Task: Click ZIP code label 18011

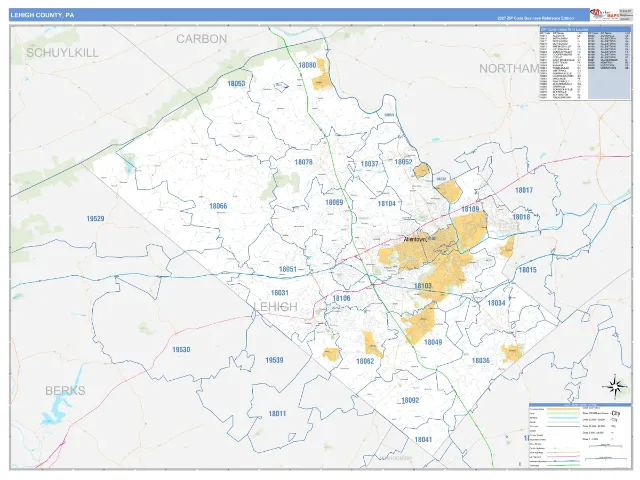Action: [x=277, y=414]
